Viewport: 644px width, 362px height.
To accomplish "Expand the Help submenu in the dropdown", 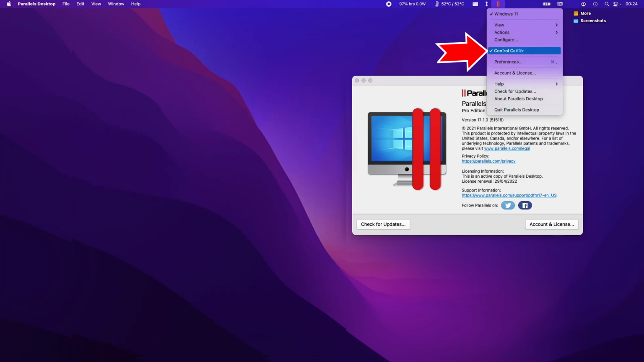I will 525,84.
